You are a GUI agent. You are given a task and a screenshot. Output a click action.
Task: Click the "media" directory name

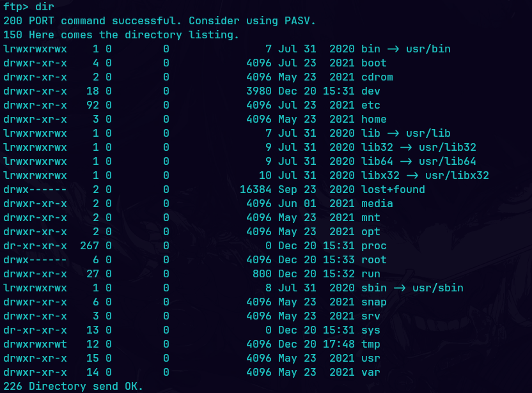pyautogui.click(x=377, y=204)
